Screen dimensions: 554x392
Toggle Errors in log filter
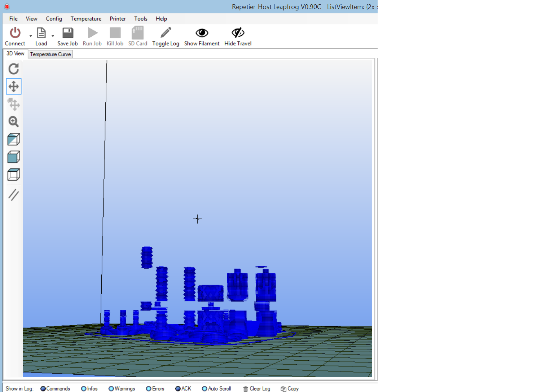[x=155, y=388]
